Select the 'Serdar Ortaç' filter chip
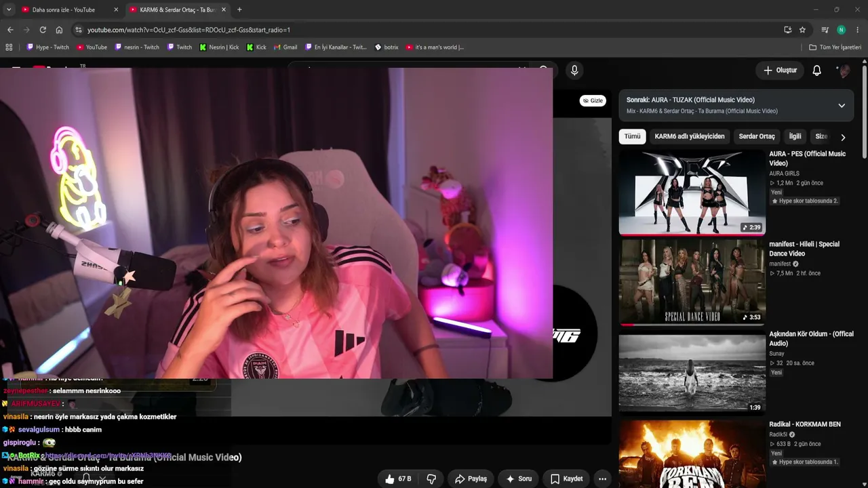This screenshot has width=868, height=488. [x=757, y=136]
